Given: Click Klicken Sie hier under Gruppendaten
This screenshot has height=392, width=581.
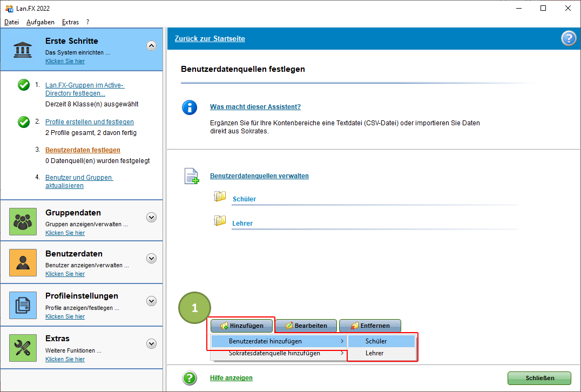Looking at the screenshot, I should pyautogui.click(x=65, y=233).
